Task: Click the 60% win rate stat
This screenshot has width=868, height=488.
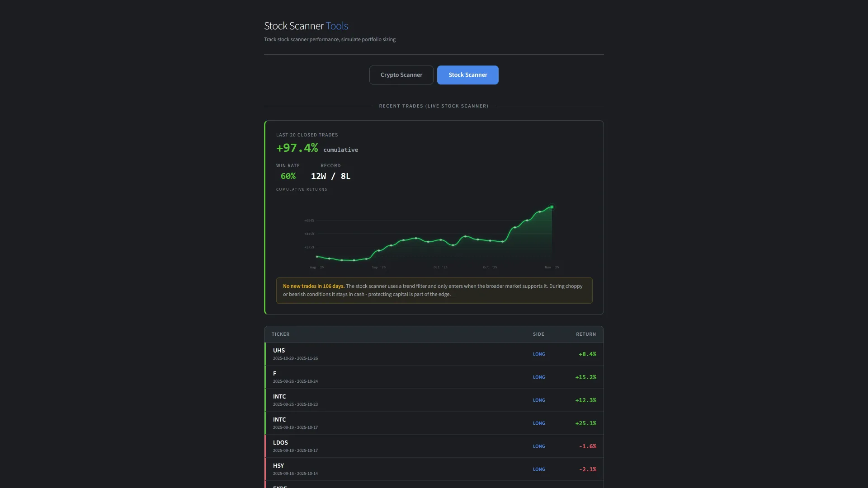Action: (x=288, y=176)
